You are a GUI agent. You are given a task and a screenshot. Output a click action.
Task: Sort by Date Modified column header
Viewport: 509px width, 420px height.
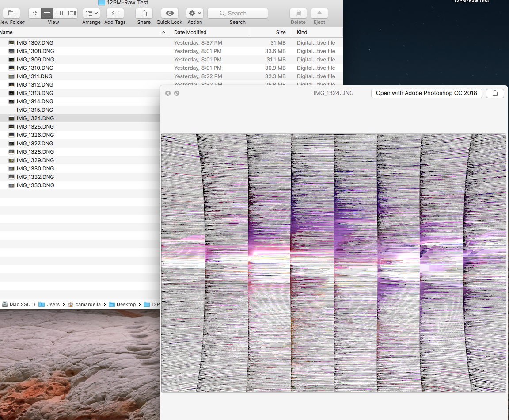[x=190, y=32]
